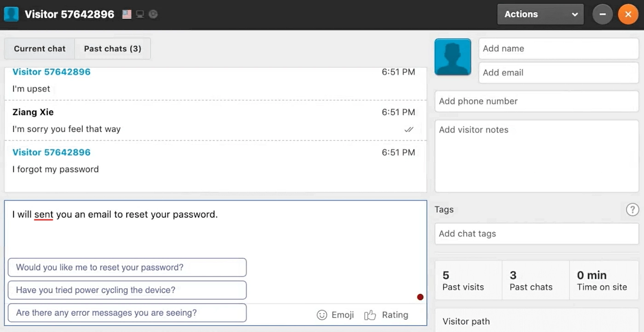Select suggestion 'Are there any error messages you are seeing?'
644x332 pixels.
pyautogui.click(x=127, y=313)
